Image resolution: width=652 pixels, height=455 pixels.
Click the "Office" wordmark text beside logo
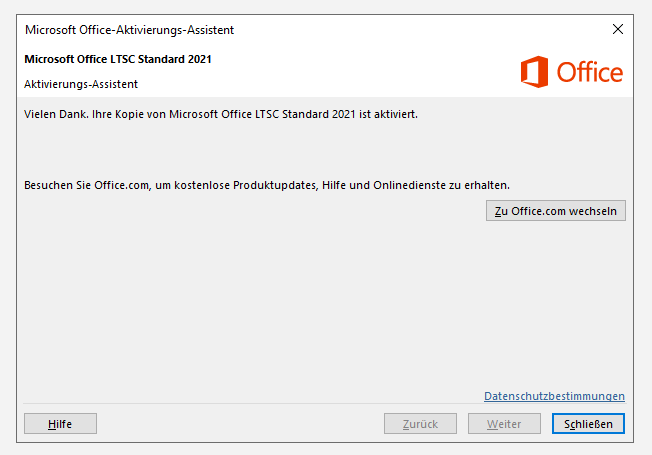[589, 72]
